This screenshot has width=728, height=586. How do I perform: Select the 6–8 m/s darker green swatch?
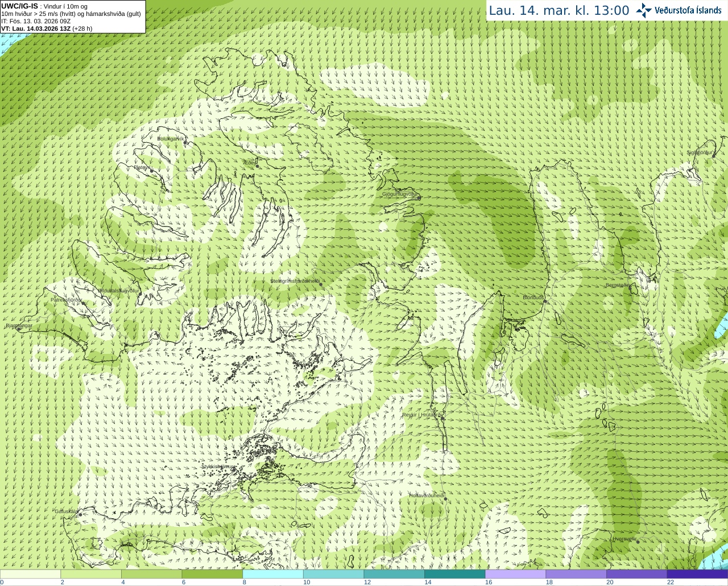tap(212, 574)
